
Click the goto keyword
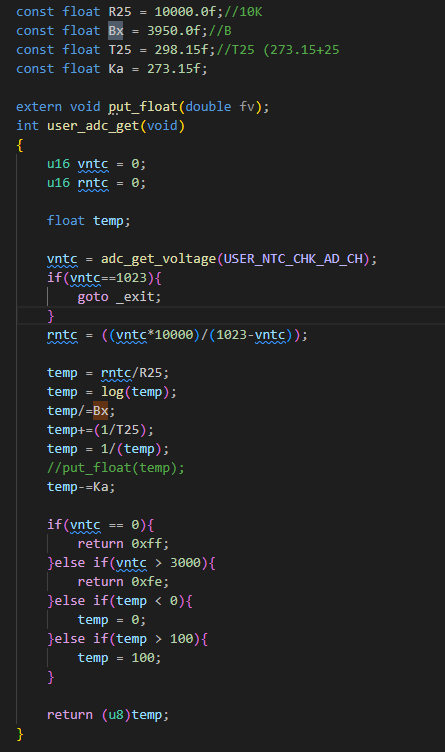point(93,297)
